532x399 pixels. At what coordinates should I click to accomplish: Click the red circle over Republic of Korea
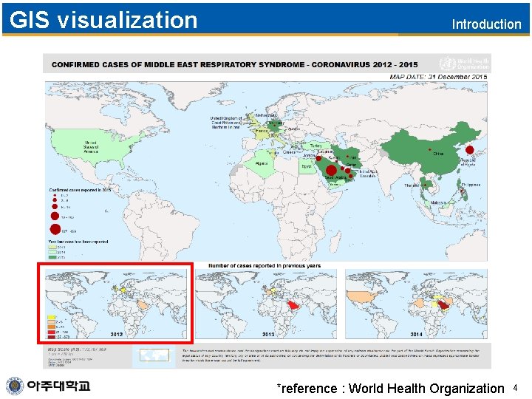(470, 149)
